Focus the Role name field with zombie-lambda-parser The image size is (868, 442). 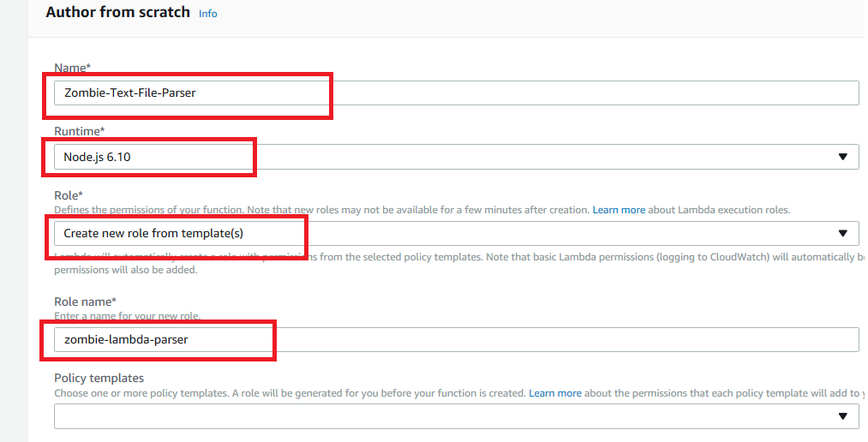click(x=454, y=339)
